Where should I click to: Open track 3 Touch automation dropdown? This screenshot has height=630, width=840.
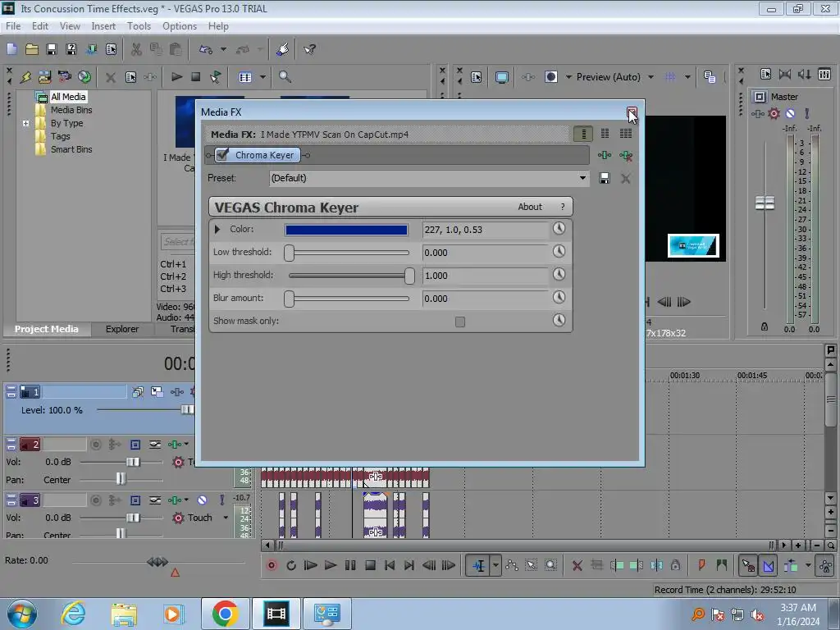tap(226, 518)
